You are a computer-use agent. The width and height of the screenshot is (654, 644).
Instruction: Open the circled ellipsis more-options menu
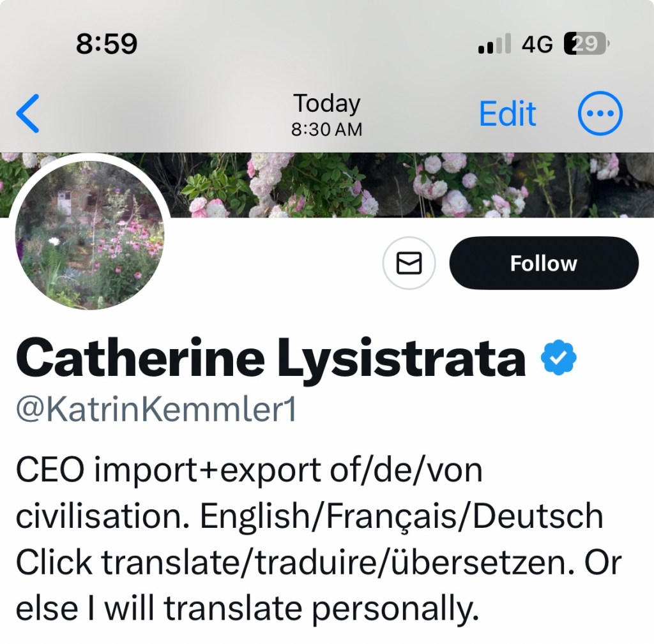click(600, 114)
